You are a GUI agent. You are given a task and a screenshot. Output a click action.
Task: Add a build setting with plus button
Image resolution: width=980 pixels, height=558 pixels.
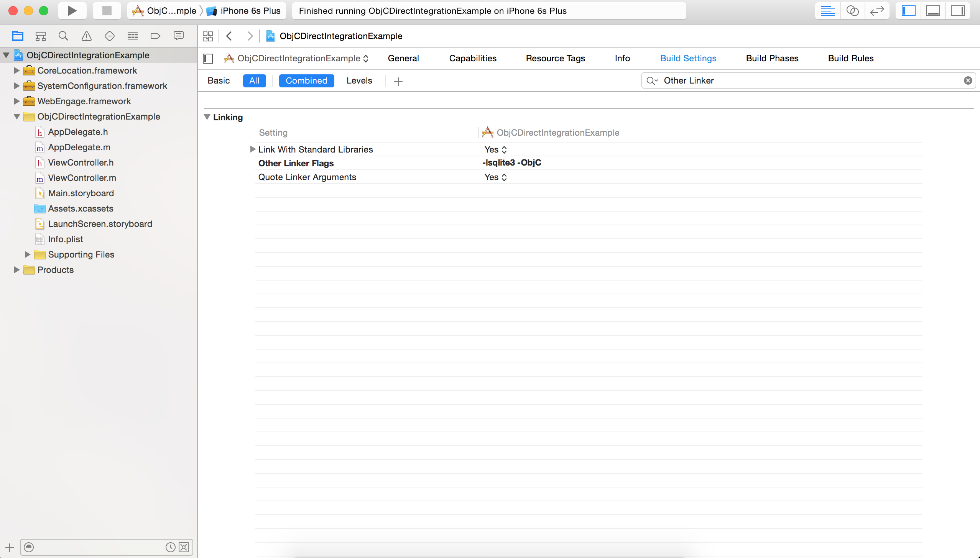398,81
